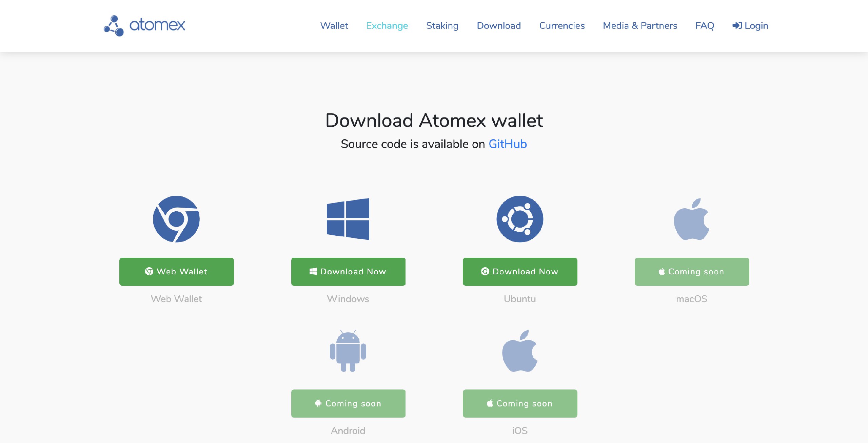Click the Windows caption label
Viewport: 868px width, 443px height.
pos(348,299)
